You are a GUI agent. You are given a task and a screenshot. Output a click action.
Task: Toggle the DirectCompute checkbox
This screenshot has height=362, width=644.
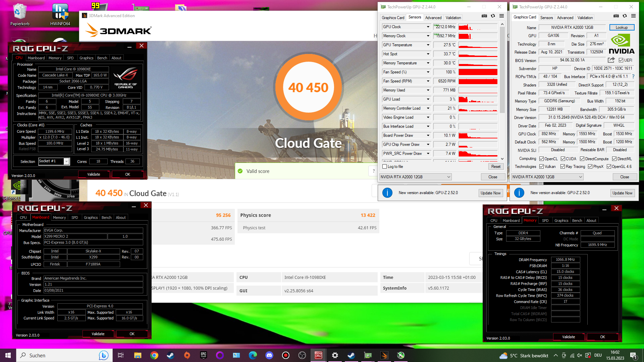582,159
